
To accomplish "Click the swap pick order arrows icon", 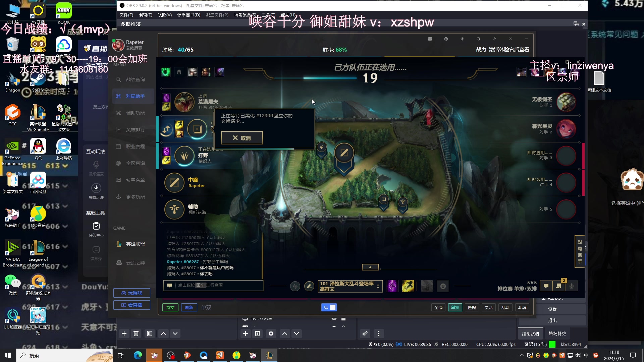I will (166, 129).
